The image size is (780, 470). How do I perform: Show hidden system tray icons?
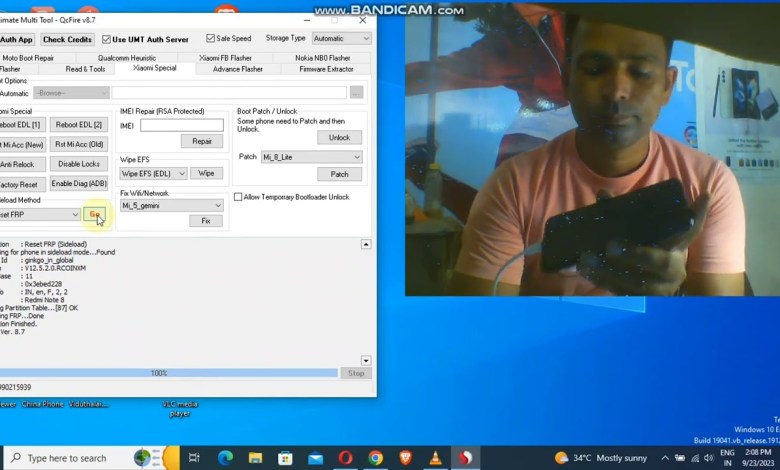665,458
